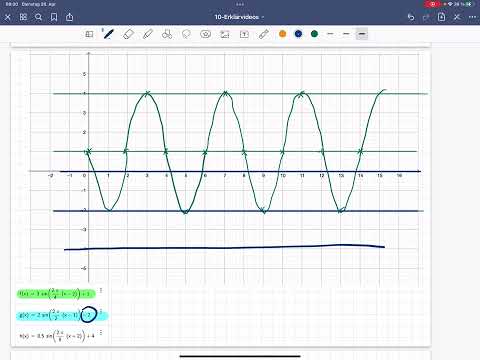Select the Laser pointer tool
The height and width of the screenshot is (360, 480).
(x=264, y=34)
